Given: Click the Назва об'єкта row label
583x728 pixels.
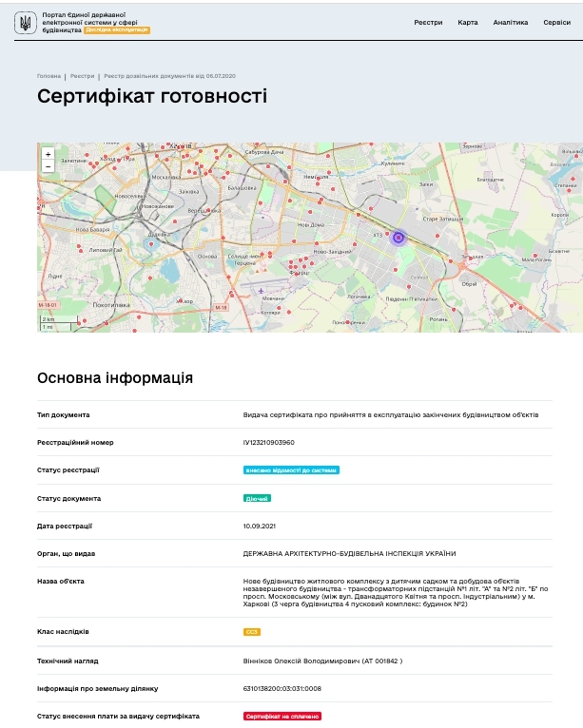Looking at the screenshot, I should (x=60, y=581).
